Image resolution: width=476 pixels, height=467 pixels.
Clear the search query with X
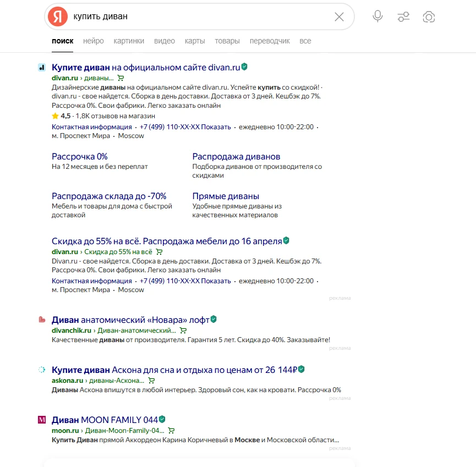click(x=339, y=17)
